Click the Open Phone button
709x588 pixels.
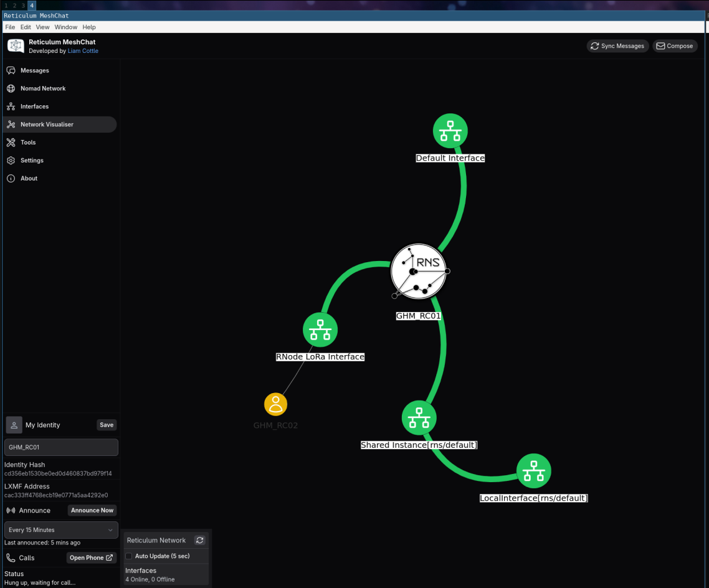click(x=91, y=558)
